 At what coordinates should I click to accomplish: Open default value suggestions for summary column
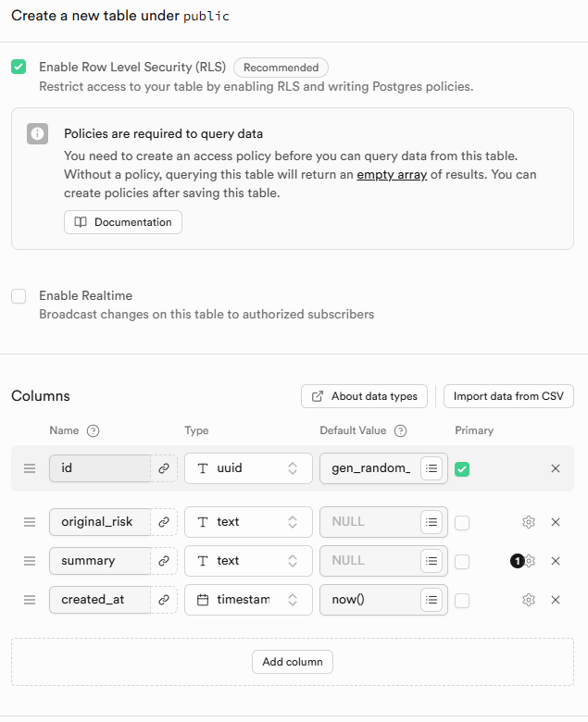tap(431, 561)
